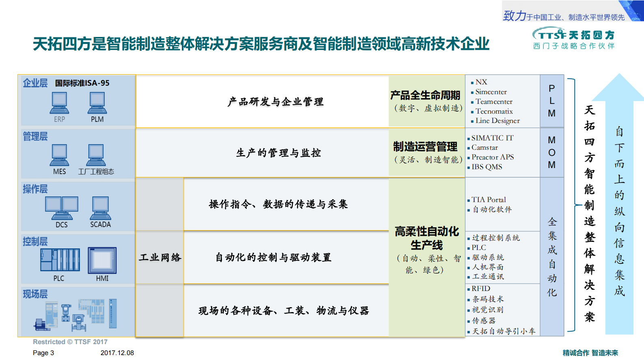The height and width of the screenshot is (362, 644).
Task: Click the PLC bullet item in the list
Action: pos(476,248)
